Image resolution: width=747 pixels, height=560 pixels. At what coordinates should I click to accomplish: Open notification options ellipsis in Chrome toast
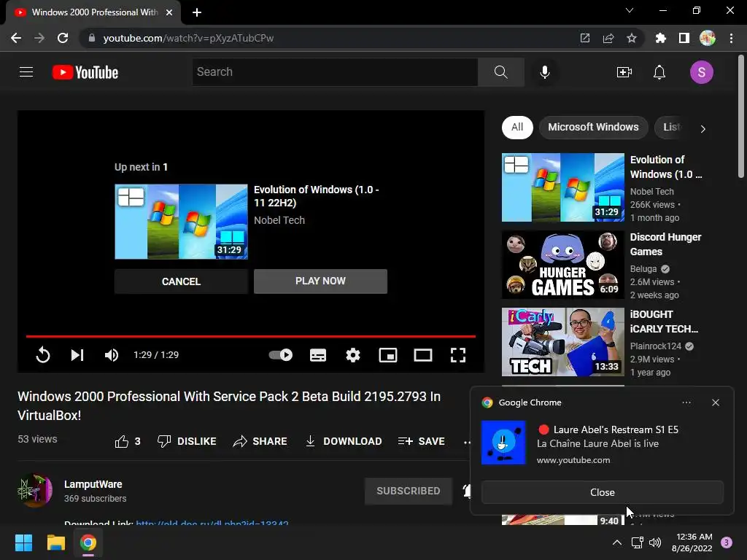[686, 402]
